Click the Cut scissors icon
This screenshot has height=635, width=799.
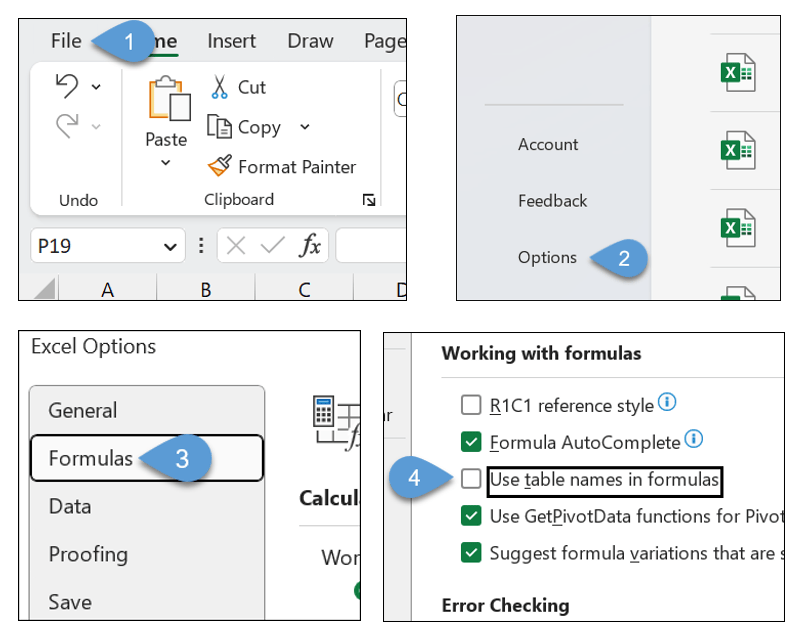coord(220,87)
